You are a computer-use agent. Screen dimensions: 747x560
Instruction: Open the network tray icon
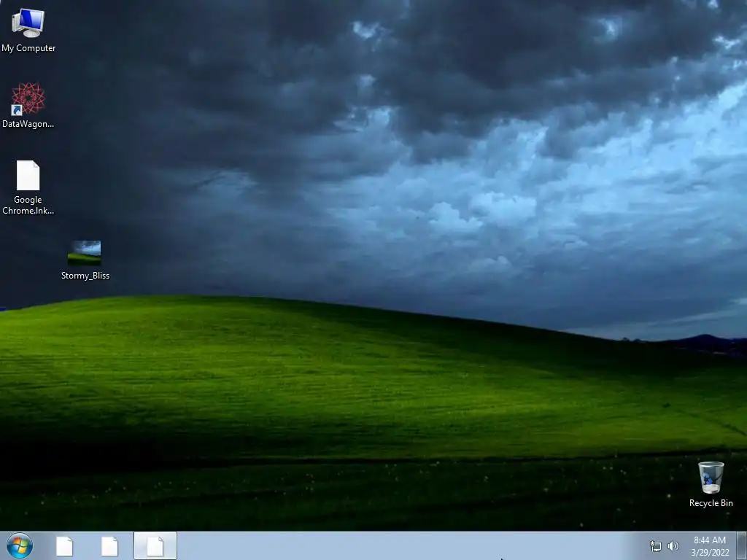tap(656, 546)
